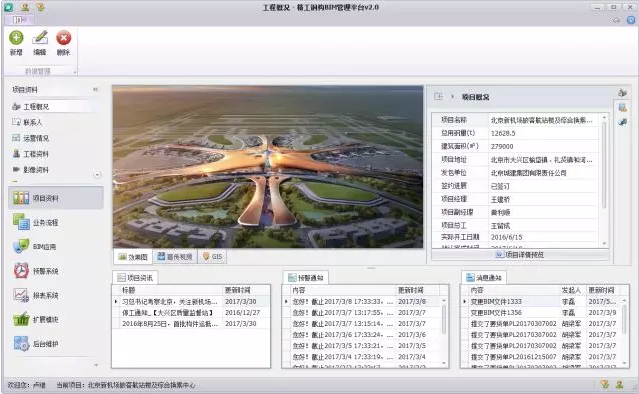Collapse the 项目资料 sidebar header
The image size is (639, 394).
tap(95, 89)
